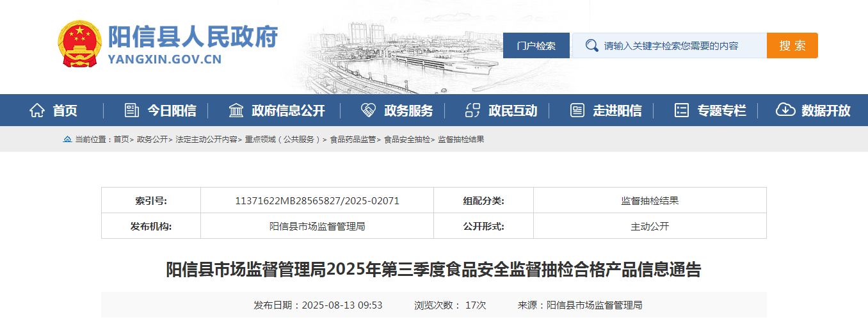Click the interaction icon beside 政民互动
The width and height of the screenshot is (868, 331).
click(x=472, y=110)
